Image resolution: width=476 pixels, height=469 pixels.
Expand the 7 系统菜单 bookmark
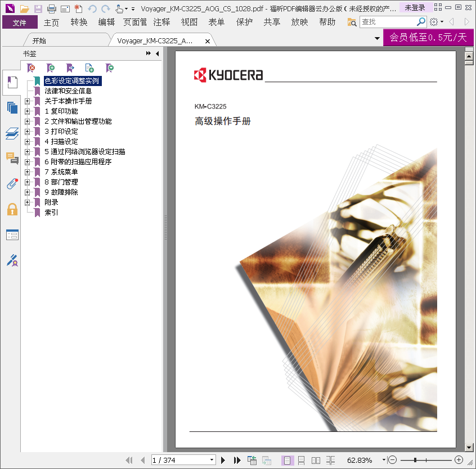coord(28,172)
